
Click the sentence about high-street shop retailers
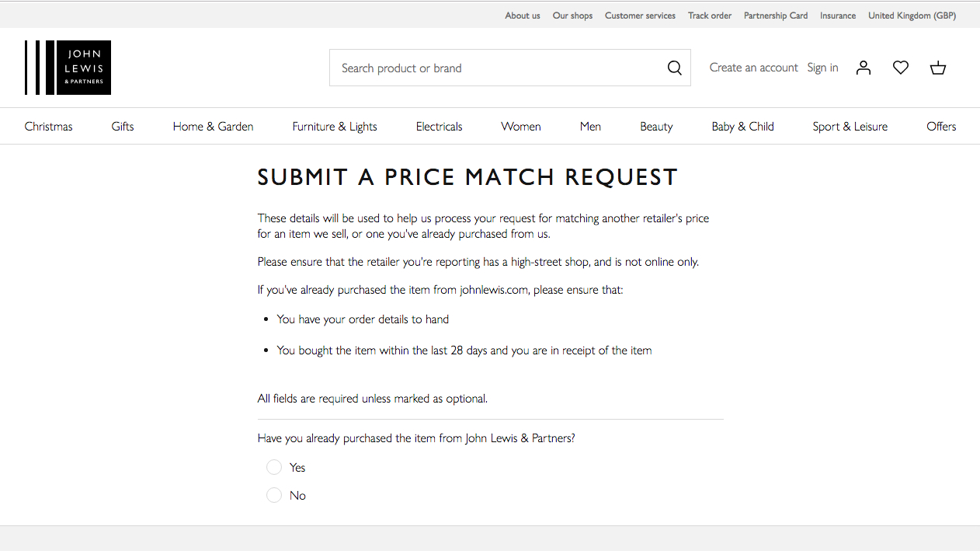click(478, 262)
